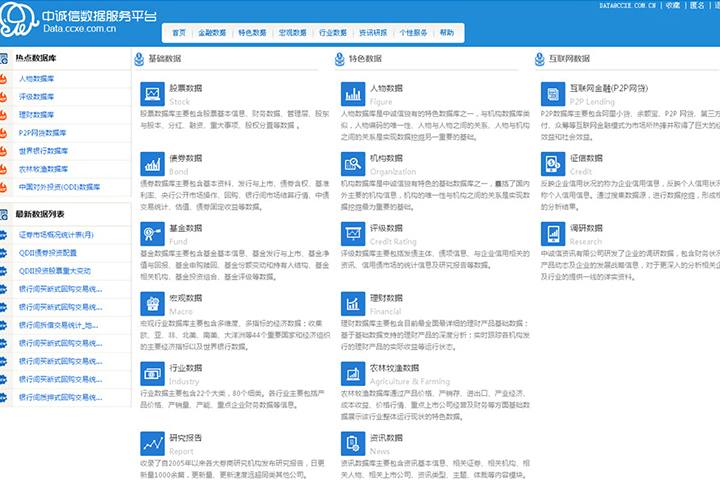The image size is (720, 480).
Task: Click the 收藏 link in the header
Action: coord(673,6)
